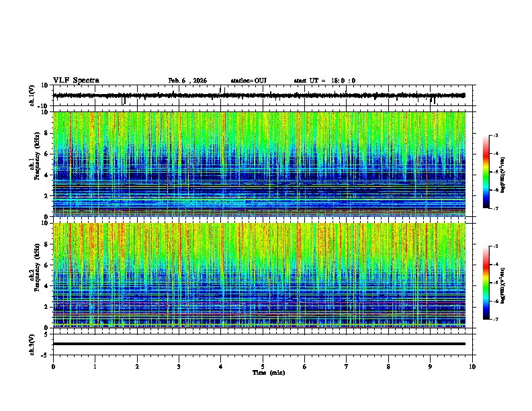Click time axis tick label "4"
This screenshot has width=532, height=411.
pos(221,367)
